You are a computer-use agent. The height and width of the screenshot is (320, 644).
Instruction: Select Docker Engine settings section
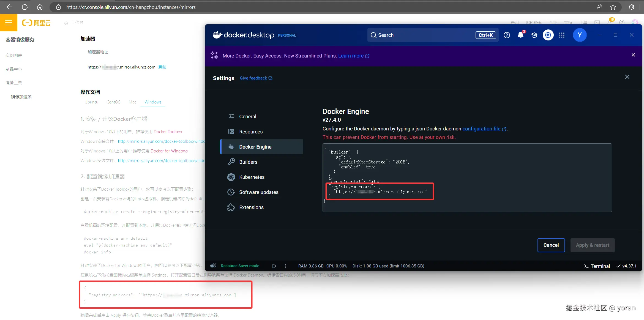pyautogui.click(x=262, y=147)
